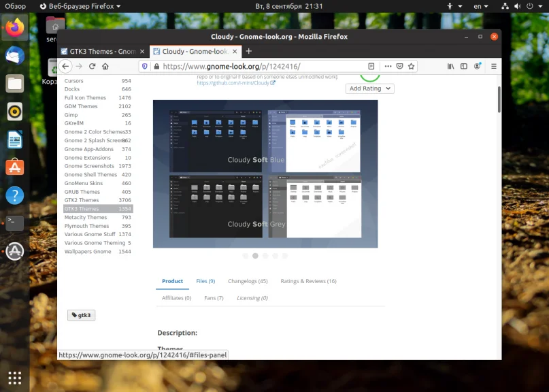Save page to Pocket icon
Image resolution: width=549 pixels, height=392 pixels.
pyautogui.click(x=399, y=66)
